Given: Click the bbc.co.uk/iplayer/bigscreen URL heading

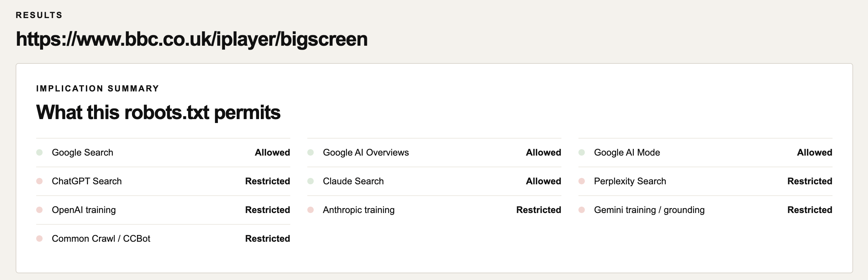Looking at the screenshot, I should click(x=192, y=39).
